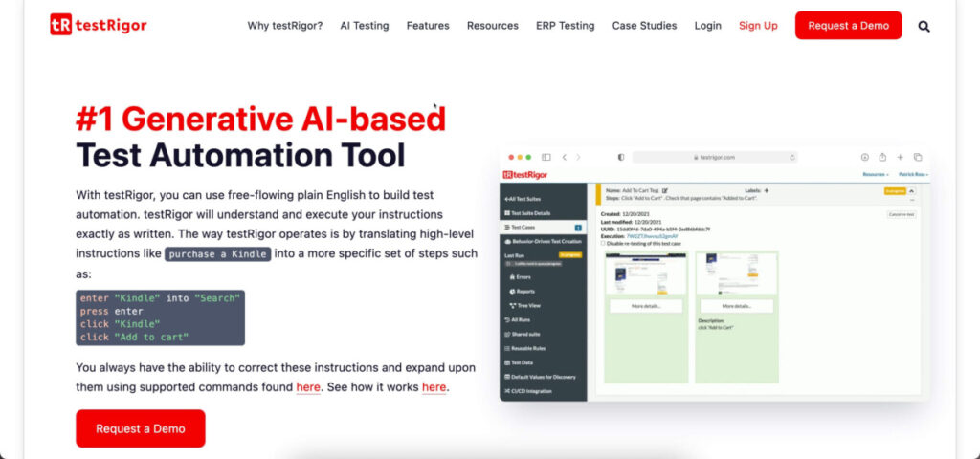Open the left step screenshot thumbnail
This screenshot has width=980, height=459.
646,273
